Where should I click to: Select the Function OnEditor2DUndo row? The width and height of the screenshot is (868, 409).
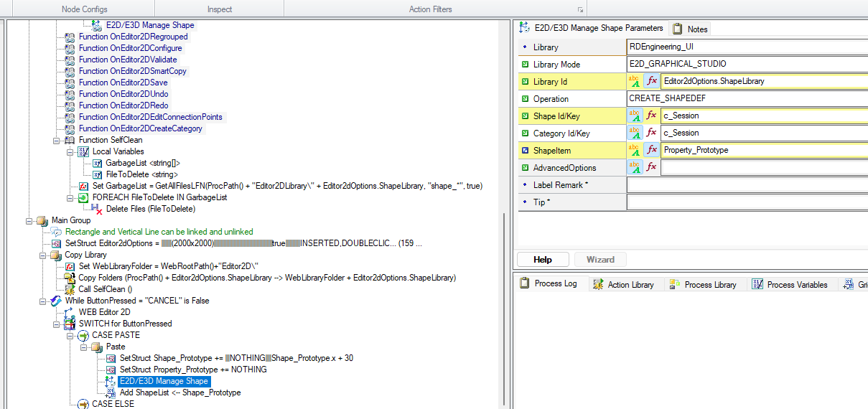pyautogui.click(x=123, y=94)
